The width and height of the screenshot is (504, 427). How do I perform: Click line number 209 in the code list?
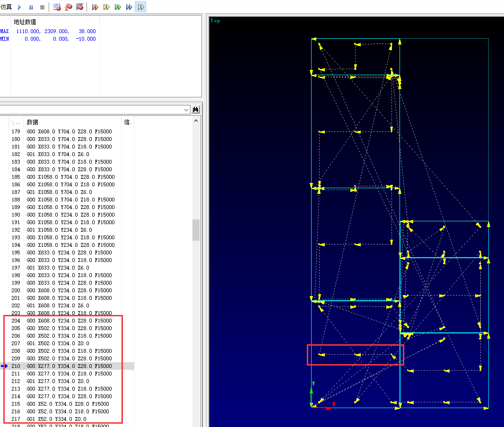click(16, 358)
